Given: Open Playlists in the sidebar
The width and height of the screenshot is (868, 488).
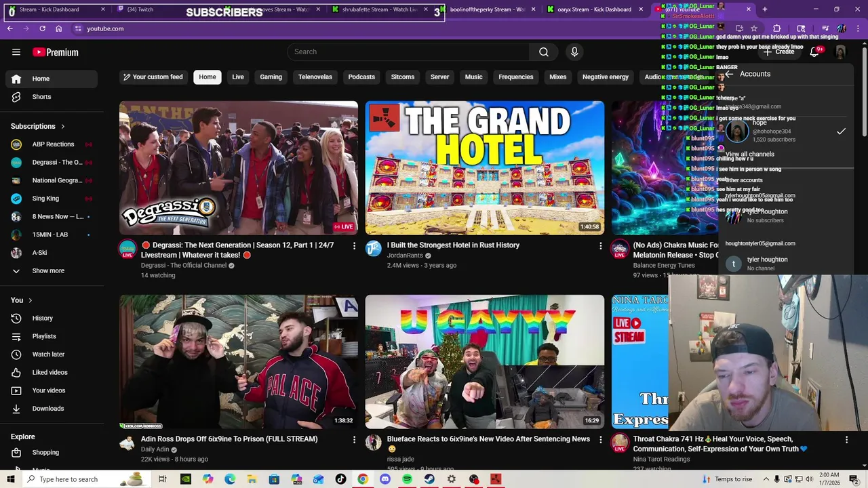Looking at the screenshot, I should pos(52,336).
